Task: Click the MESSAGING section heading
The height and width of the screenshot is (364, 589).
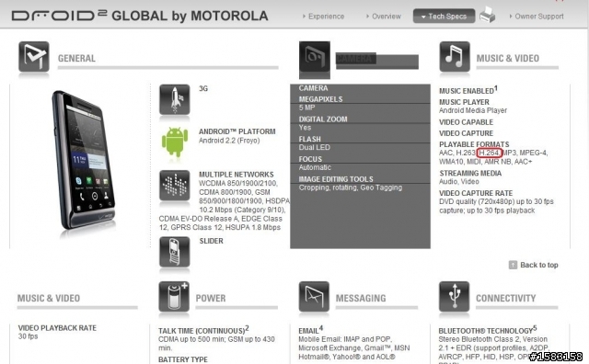Action: (361, 299)
